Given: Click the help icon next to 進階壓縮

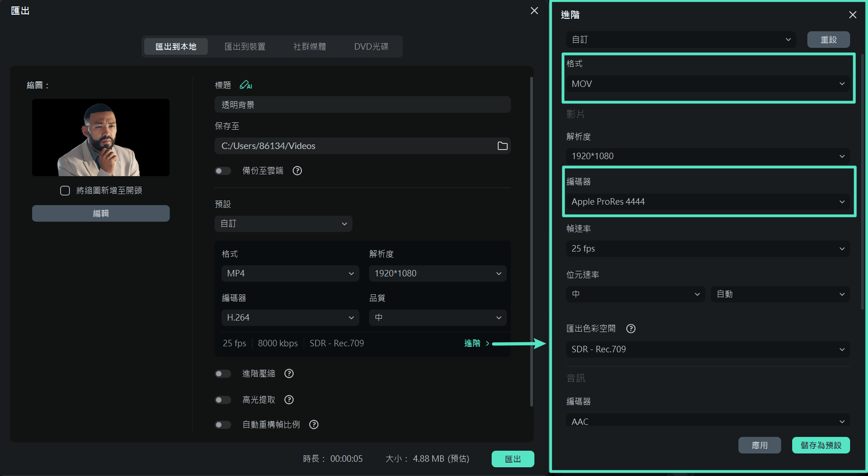Looking at the screenshot, I should 289,373.
